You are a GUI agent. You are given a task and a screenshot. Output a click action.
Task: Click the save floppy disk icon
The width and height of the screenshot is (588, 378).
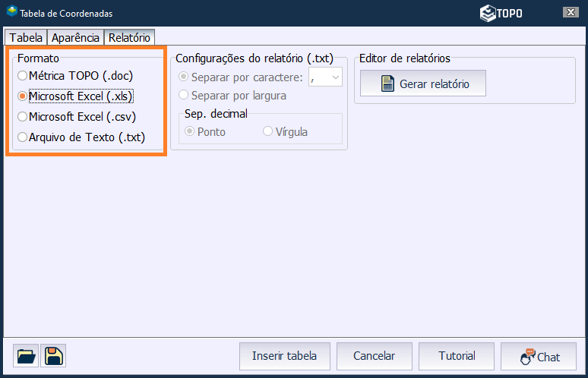click(54, 356)
